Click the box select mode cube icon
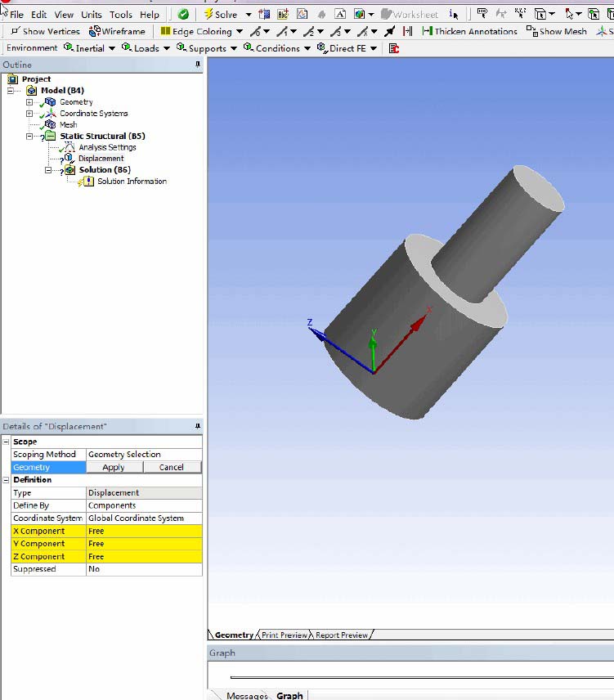This screenshot has height=700, width=614. (x=540, y=14)
